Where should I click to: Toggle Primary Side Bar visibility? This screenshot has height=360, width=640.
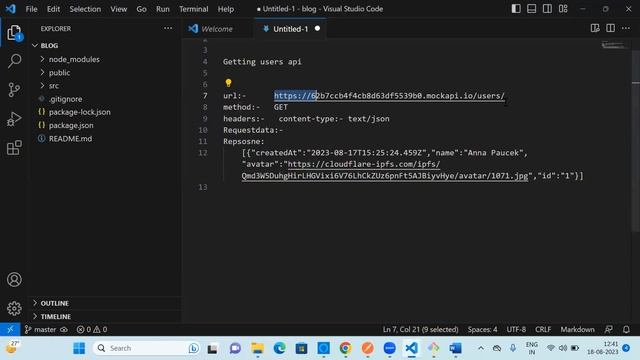pyautogui.click(x=516, y=9)
